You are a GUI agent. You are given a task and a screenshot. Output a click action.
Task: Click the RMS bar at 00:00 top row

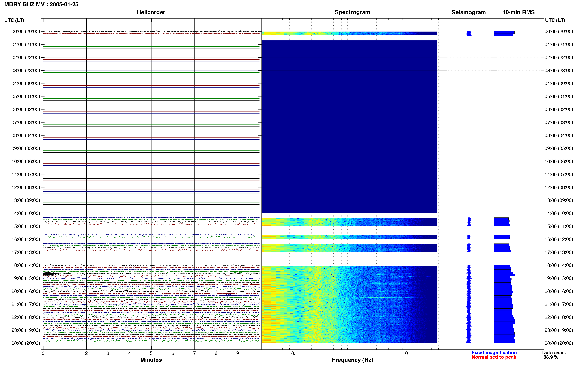pos(504,32)
